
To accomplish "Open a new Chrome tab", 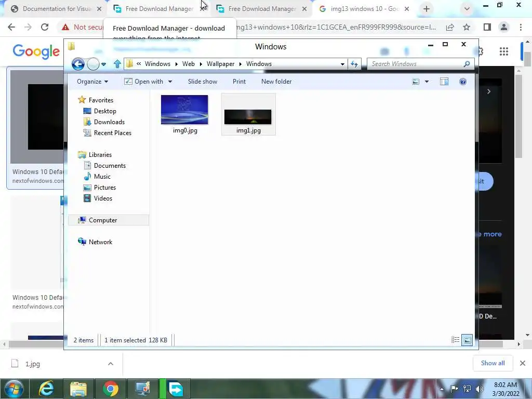I will click(x=427, y=9).
